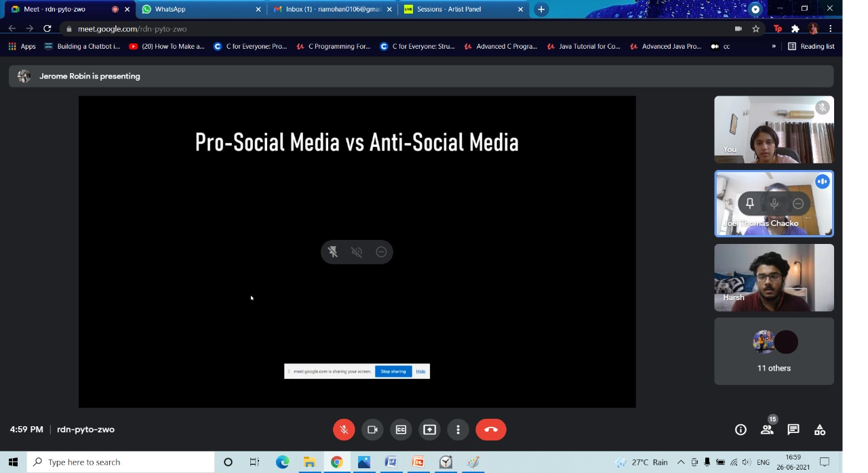Click the Present now screen share icon
This screenshot has height=473, width=868.
tap(429, 430)
